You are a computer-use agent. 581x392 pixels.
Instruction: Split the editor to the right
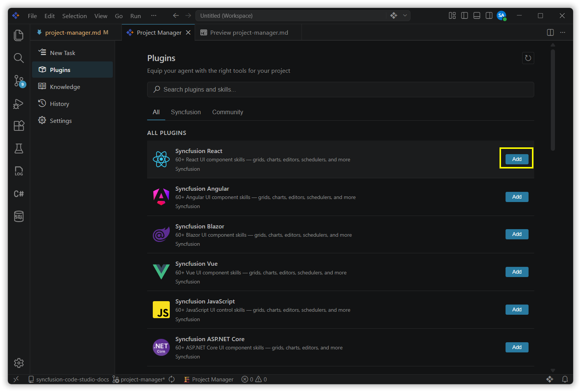coord(550,32)
